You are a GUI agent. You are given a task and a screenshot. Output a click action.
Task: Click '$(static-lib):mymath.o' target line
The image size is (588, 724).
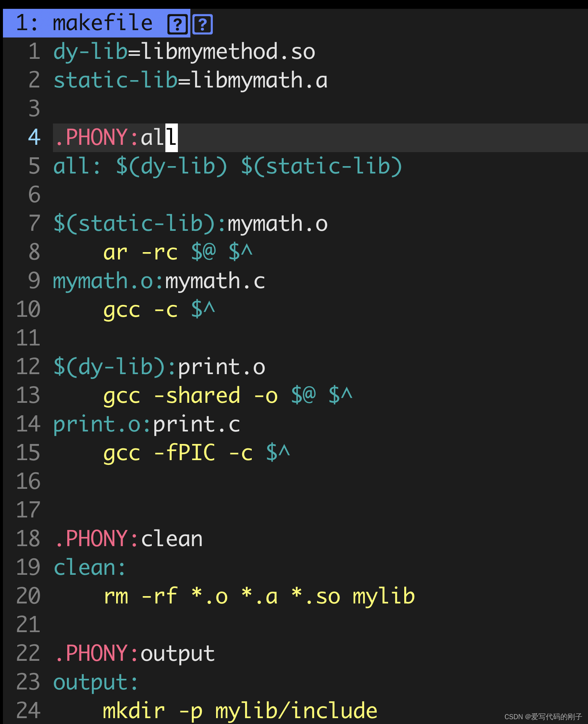(190, 223)
